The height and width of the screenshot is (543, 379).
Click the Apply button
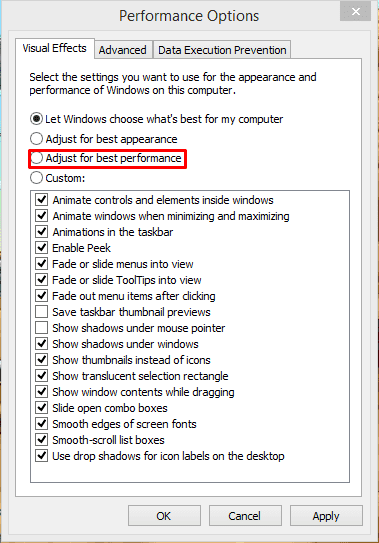(x=326, y=516)
